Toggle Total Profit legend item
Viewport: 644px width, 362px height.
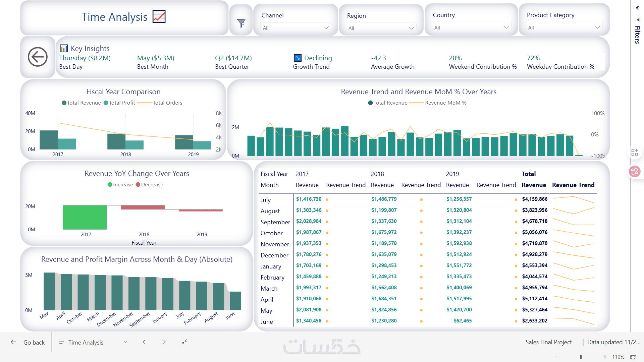click(119, 103)
